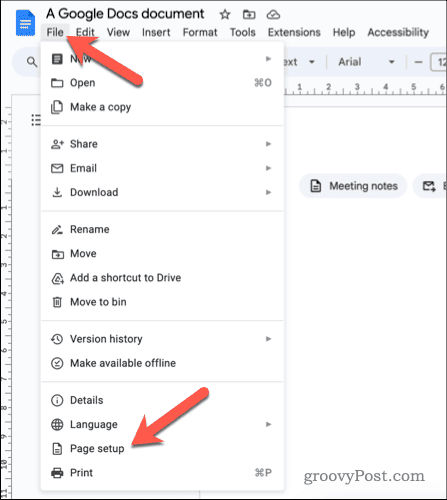The width and height of the screenshot is (447, 500).
Task: Click the Move folder icon in menu
Action: click(x=57, y=254)
